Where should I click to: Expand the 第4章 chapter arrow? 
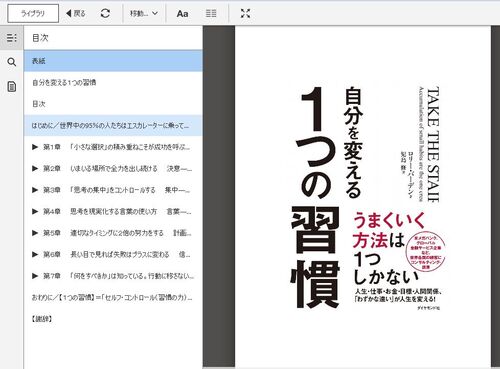[35, 211]
